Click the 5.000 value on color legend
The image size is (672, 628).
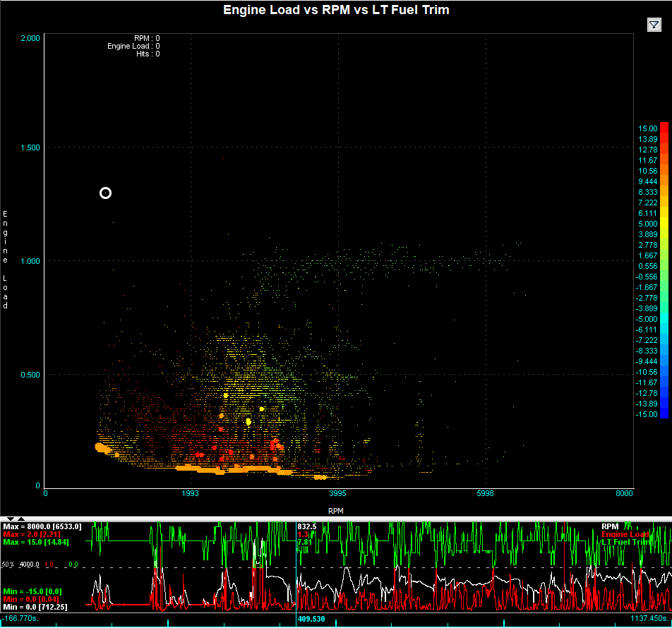[x=648, y=224]
